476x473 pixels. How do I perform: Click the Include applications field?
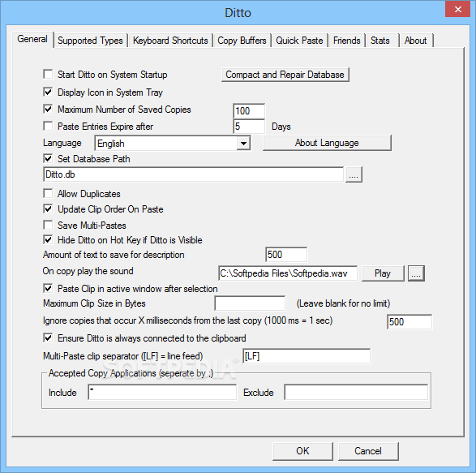coord(162,392)
